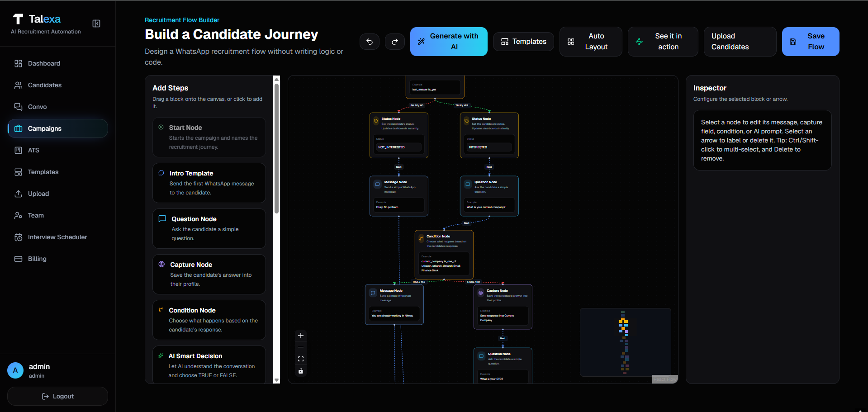This screenshot has width=868, height=412.
Task: Click the Billing card icon
Action: 18,259
